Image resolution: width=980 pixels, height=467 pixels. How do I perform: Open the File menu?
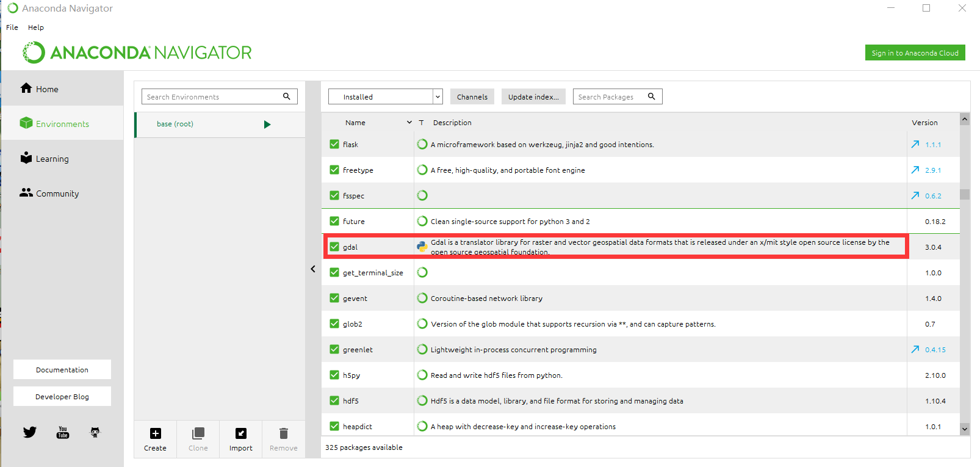click(x=12, y=27)
